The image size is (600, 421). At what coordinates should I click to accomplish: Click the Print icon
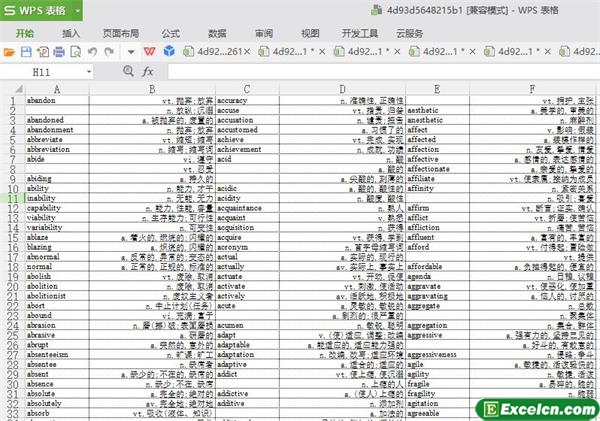[59, 52]
